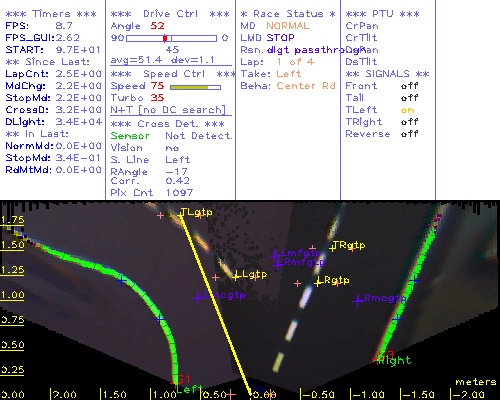
Task: Click the Beha: Center Rd value
Action: (x=306, y=86)
